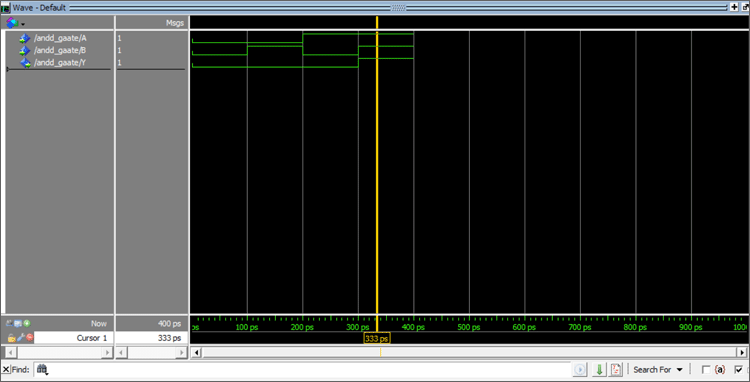
Task: Click the Wave window icon in title bar
Action: (x=6, y=8)
